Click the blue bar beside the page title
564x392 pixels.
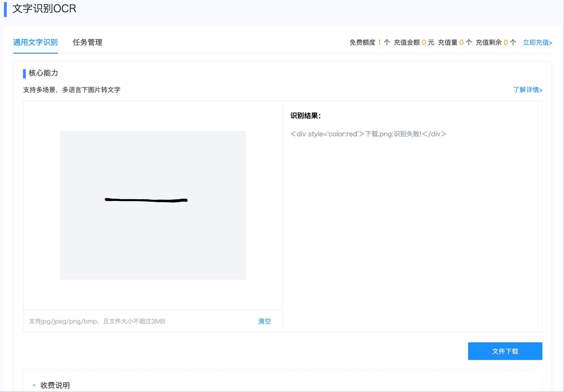point(5,9)
